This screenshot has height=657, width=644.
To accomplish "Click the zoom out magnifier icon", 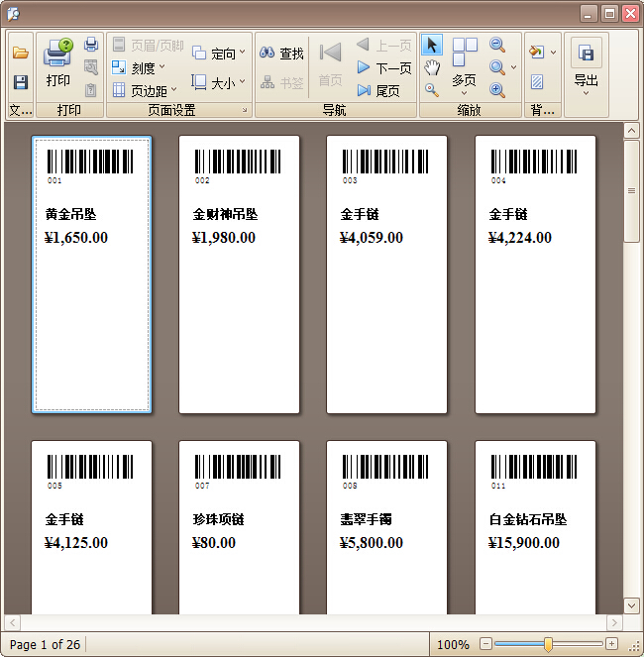I will tap(497, 45).
